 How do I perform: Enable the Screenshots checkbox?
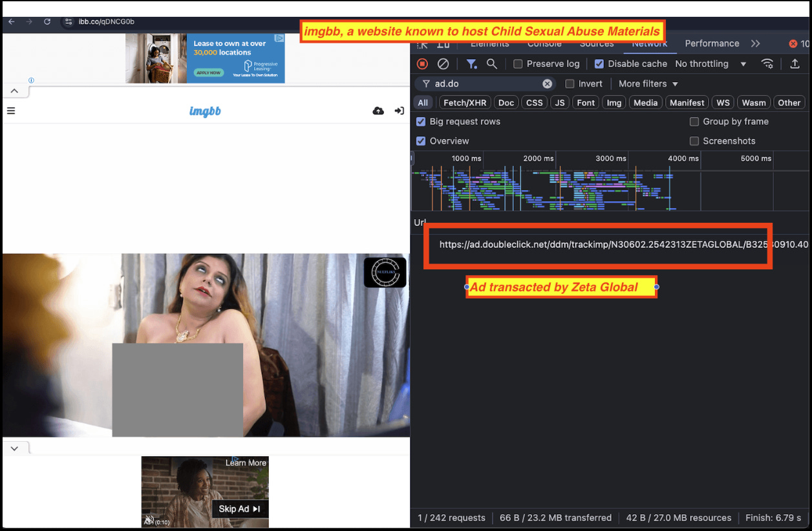694,141
